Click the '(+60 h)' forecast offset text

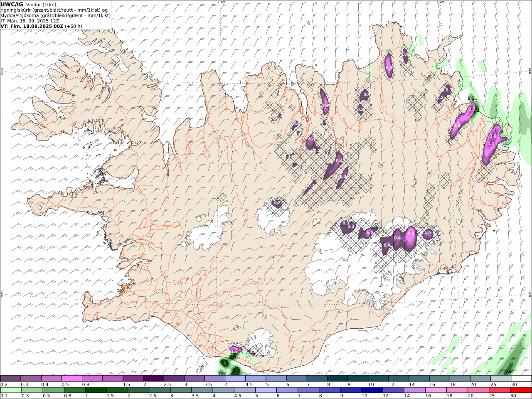point(74,26)
